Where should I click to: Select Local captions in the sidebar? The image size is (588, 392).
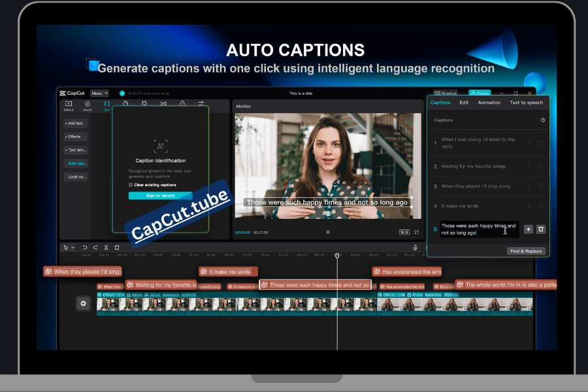pos(75,176)
